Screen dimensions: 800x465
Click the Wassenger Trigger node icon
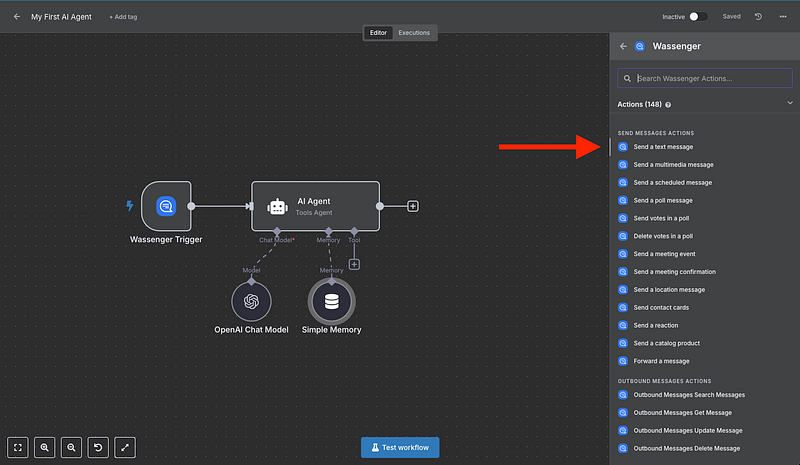pos(165,206)
